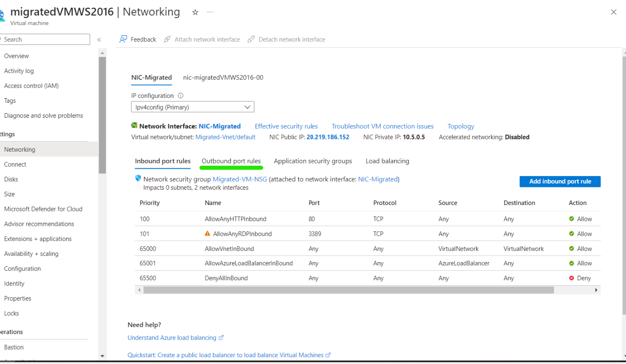Open Extensions + applications in sidebar
Screen dimensions: 626x364
click(x=38, y=239)
